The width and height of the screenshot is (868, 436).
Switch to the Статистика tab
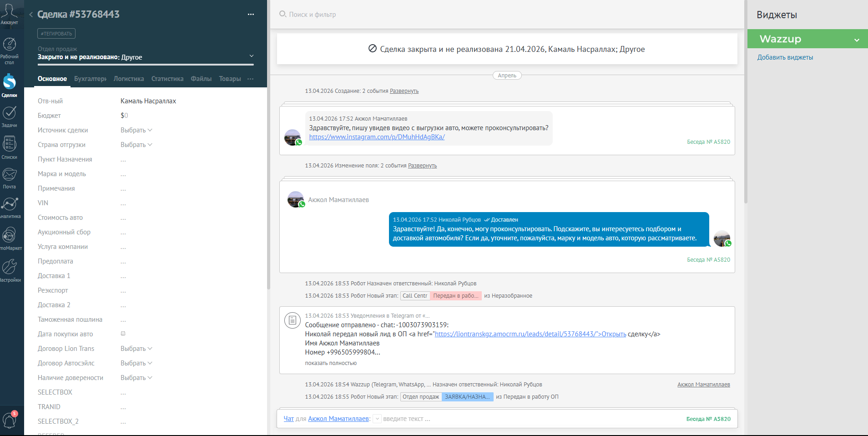(x=167, y=79)
